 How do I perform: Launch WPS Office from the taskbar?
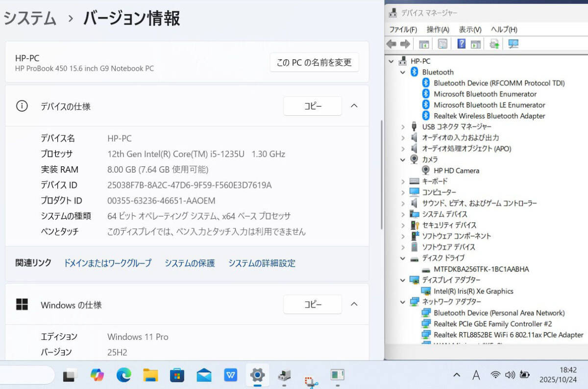tap(230, 375)
